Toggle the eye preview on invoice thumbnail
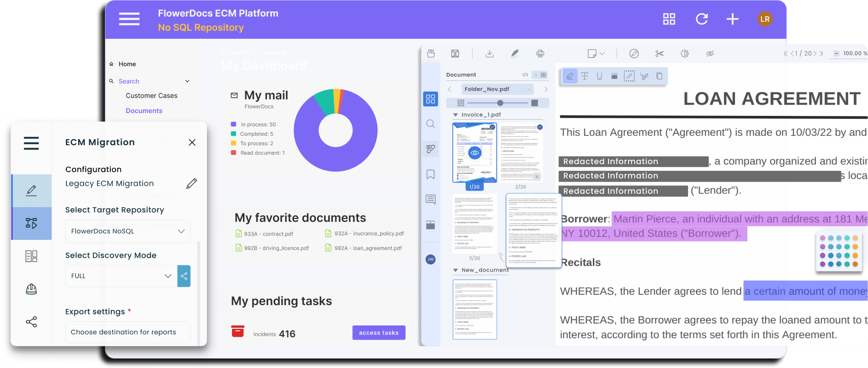 click(x=474, y=153)
